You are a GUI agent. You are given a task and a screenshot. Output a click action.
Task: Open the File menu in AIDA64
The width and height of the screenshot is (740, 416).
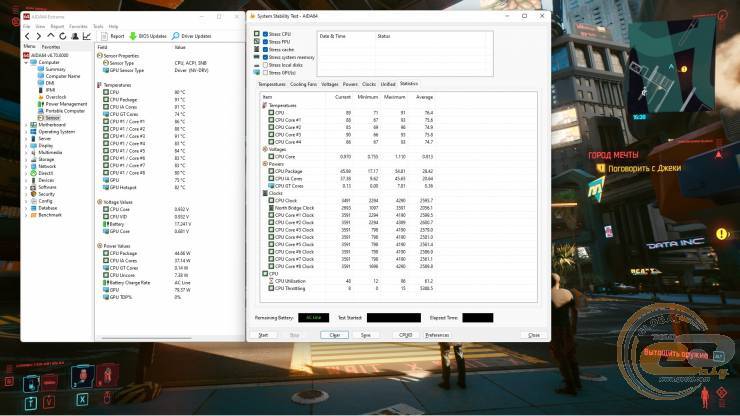click(x=26, y=26)
